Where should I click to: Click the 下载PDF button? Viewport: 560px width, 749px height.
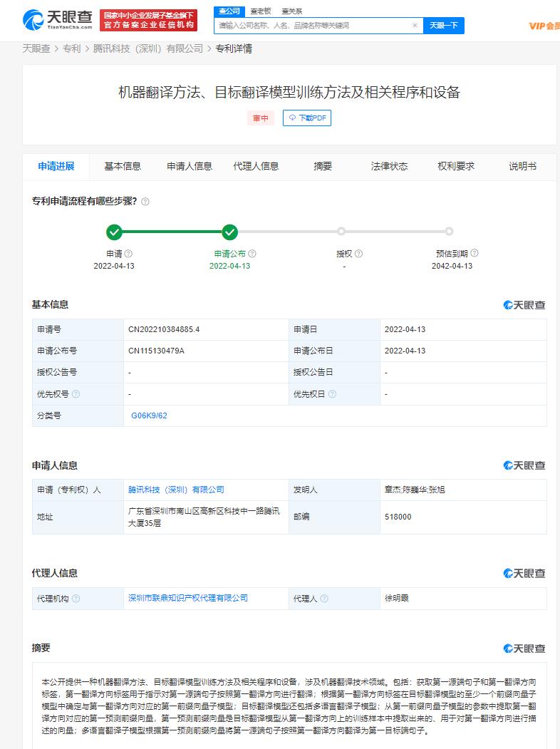coord(307,118)
